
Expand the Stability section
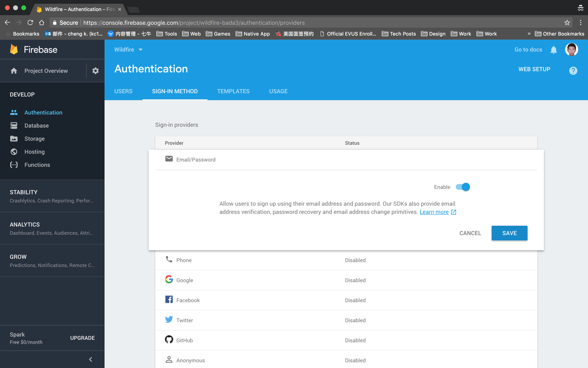(x=52, y=196)
